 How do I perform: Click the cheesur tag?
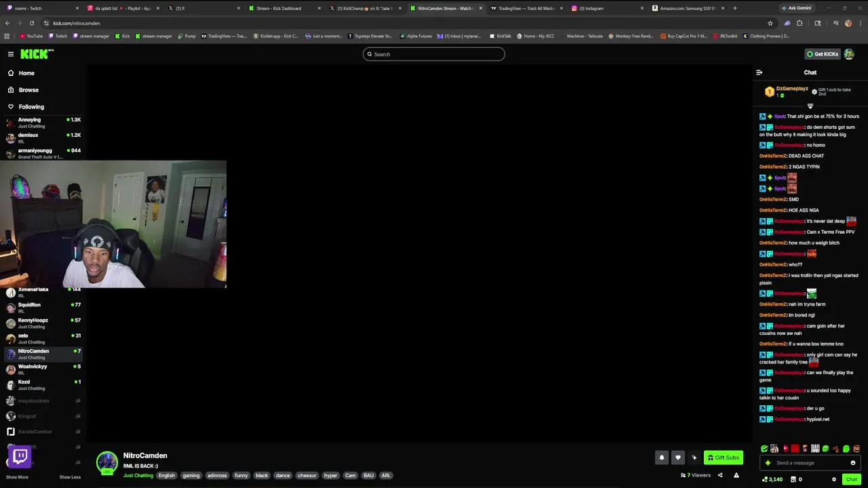[x=307, y=475]
